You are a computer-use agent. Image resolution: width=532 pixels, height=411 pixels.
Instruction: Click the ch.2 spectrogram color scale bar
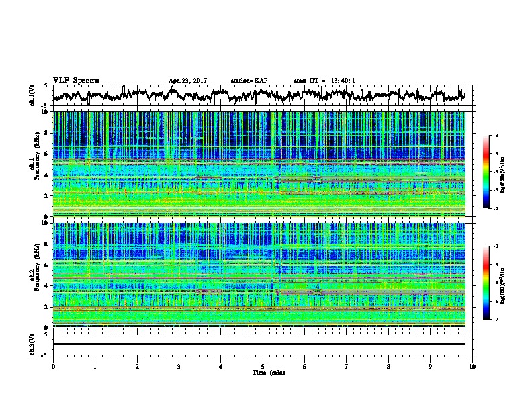click(486, 283)
